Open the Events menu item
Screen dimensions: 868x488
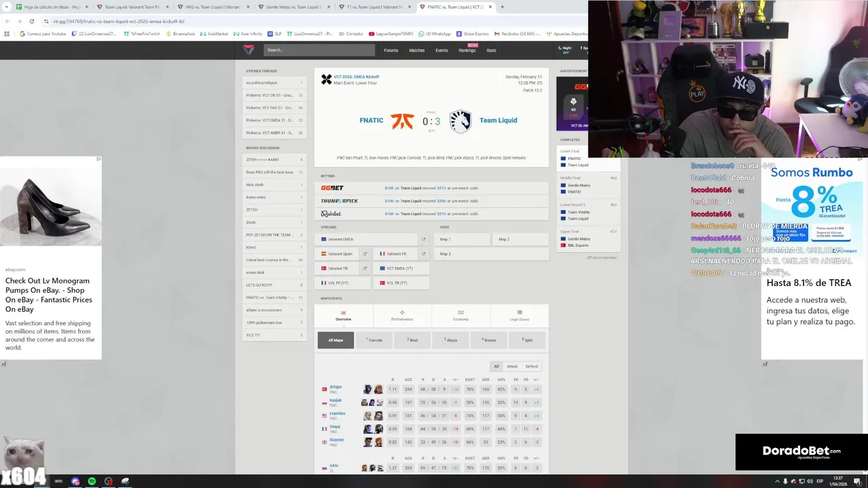[441, 50]
